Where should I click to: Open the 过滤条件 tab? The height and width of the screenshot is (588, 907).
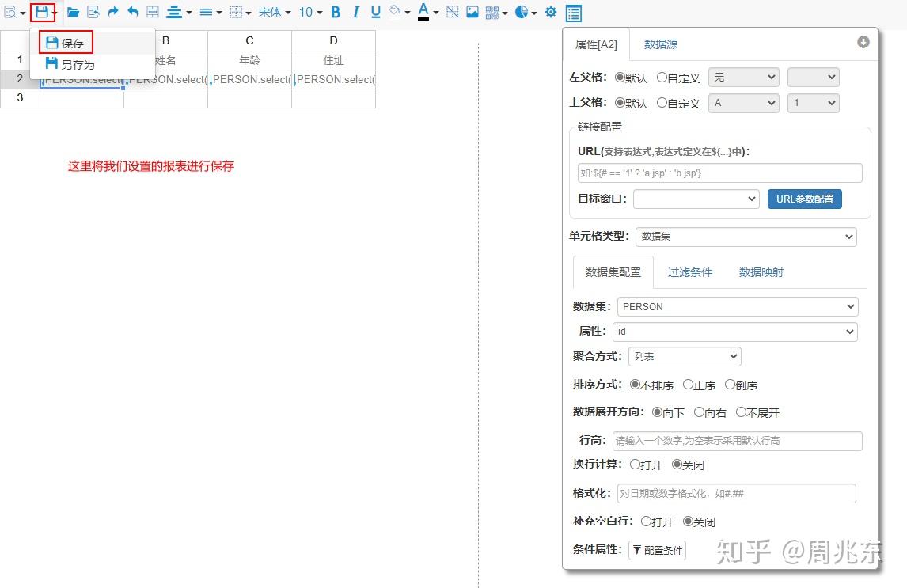click(689, 271)
